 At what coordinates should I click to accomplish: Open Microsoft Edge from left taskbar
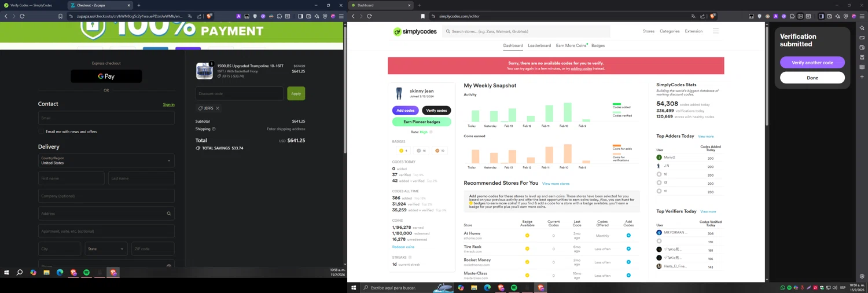pos(60,272)
